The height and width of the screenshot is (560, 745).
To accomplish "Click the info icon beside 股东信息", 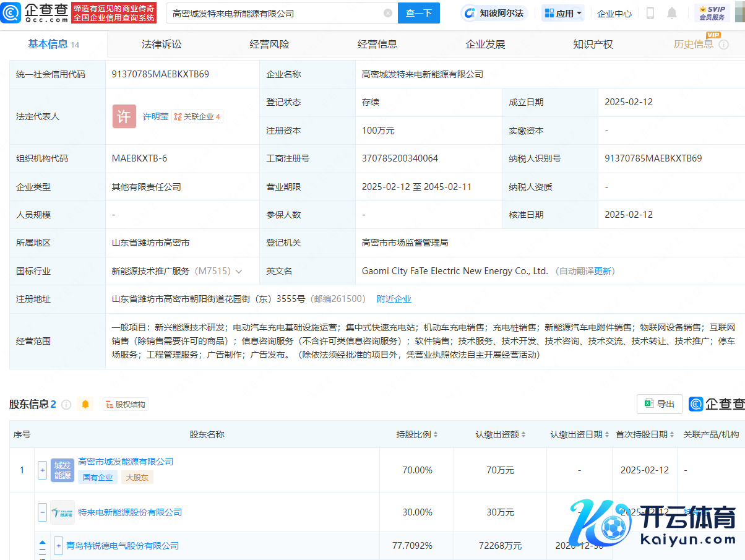I will (x=66, y=404).
